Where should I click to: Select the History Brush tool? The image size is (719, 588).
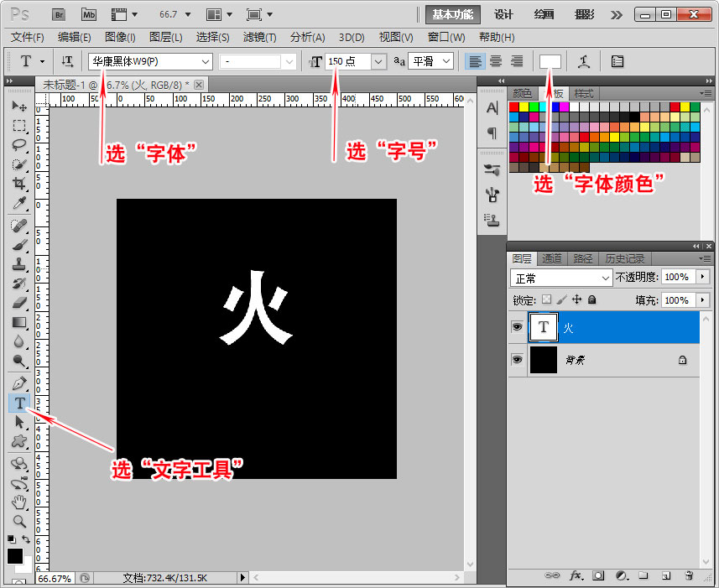pyautogui.click(x=18, y=284)
